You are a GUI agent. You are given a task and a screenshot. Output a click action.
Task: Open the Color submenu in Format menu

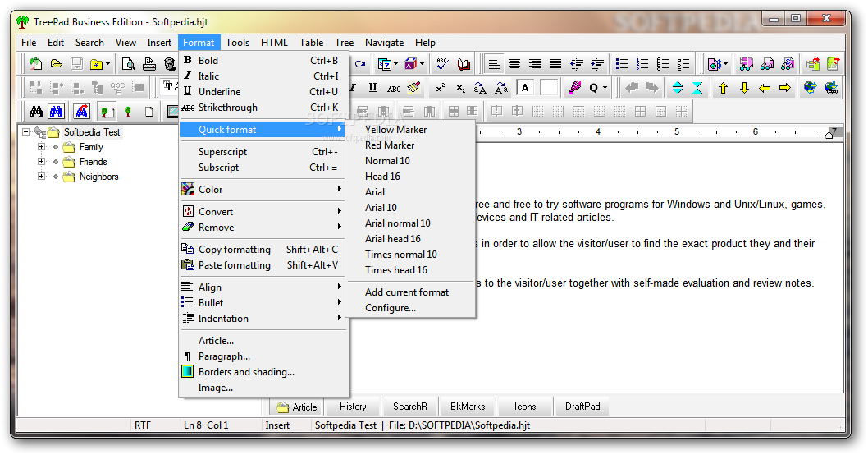[264, 190]
